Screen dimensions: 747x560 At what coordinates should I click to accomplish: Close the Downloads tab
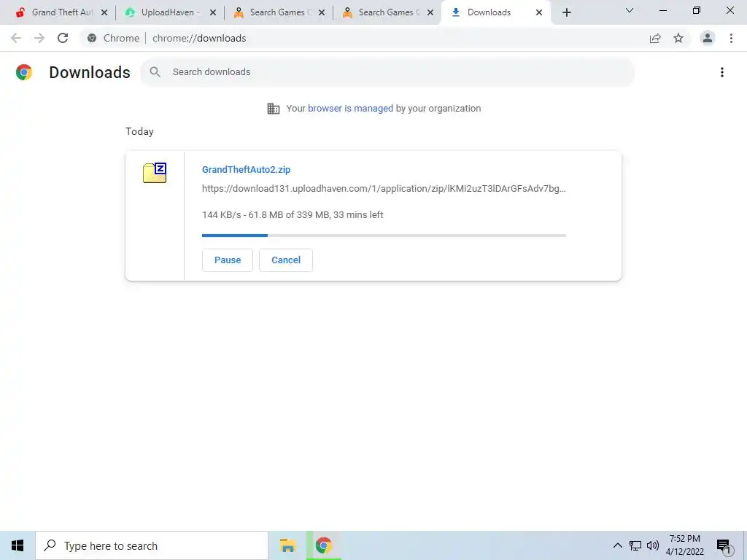[539, 12]
